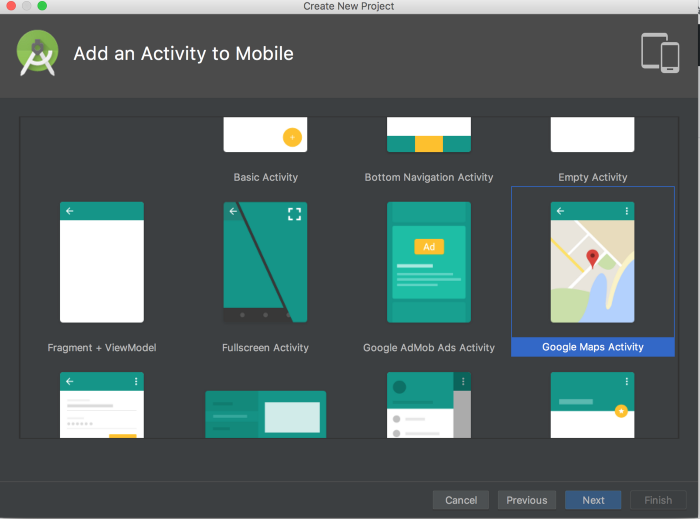Pick the Empty Activity template preview
This screenshot has width=700, height=519.
(592, 135)
